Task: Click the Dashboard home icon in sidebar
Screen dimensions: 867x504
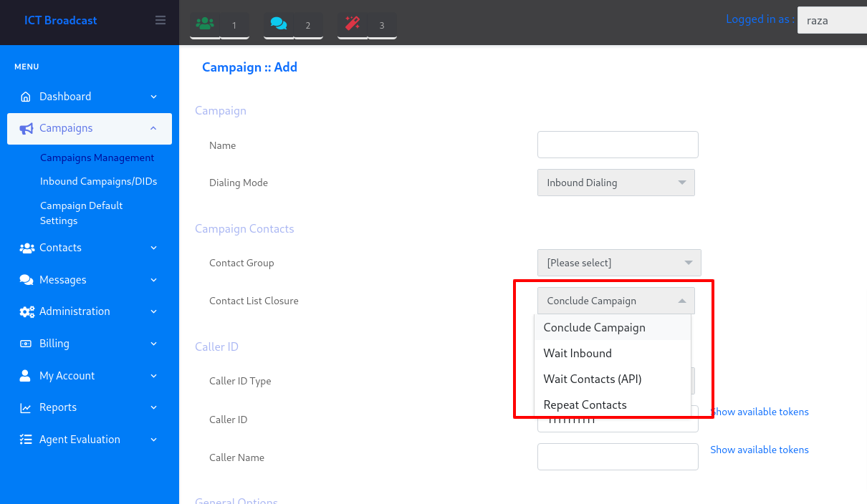Action: click(26, 97)
